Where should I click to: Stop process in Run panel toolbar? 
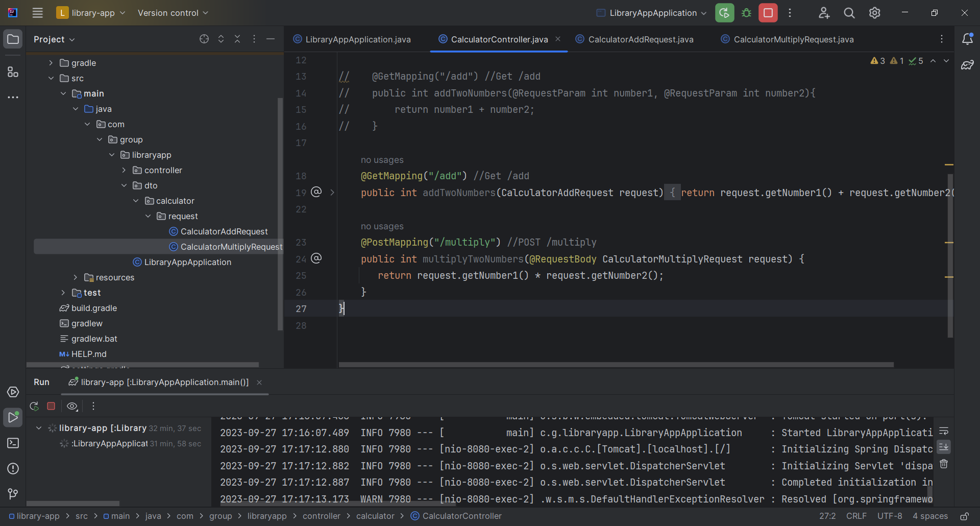pyautogui.click(x=51, y=406)
